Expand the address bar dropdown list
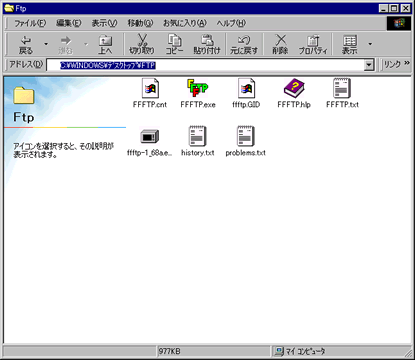This screenshot has height=360, width=415. tap(369, 65)
